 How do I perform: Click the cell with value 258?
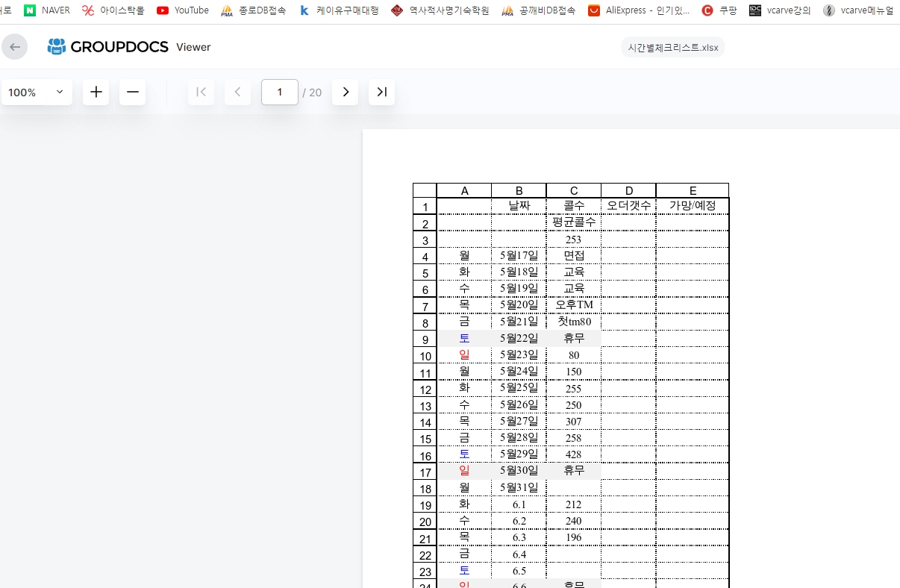(573, 438)
